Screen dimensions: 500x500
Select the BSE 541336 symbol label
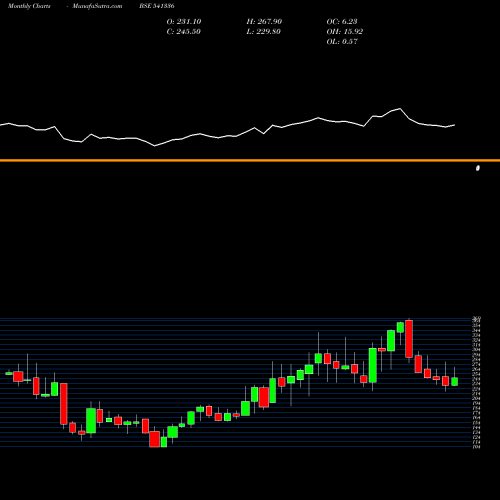[157, 6]
